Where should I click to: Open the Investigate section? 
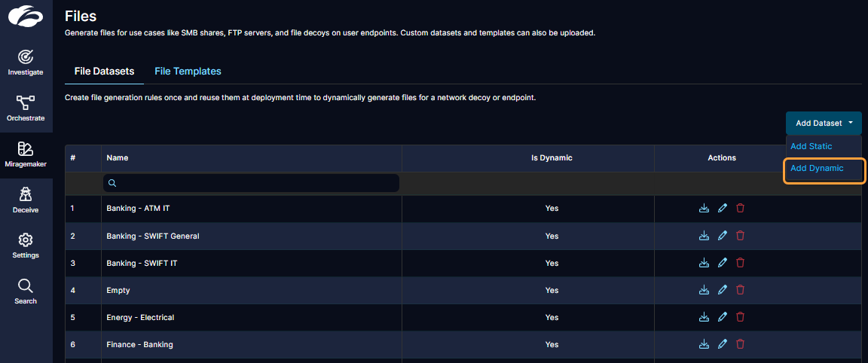(x=26, y=62)
